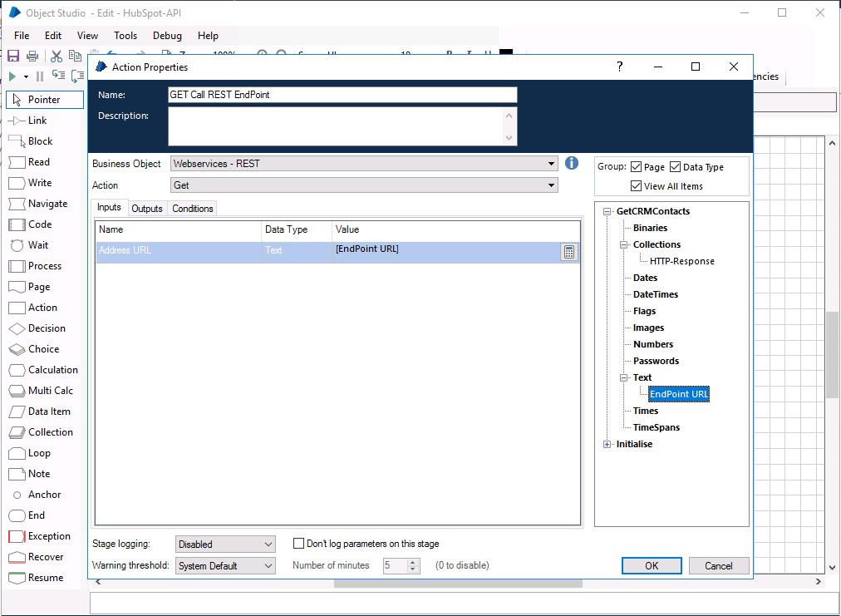This screenshot has height=616, width=841.
Task: Open the Edit menu
Action: [x=53, y=36]
